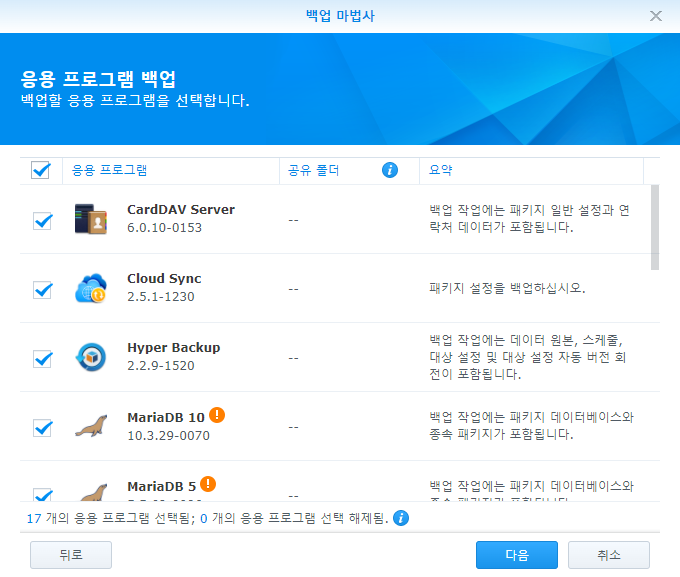Select the MariaDB 10 name text

click(x=166, y=417)
